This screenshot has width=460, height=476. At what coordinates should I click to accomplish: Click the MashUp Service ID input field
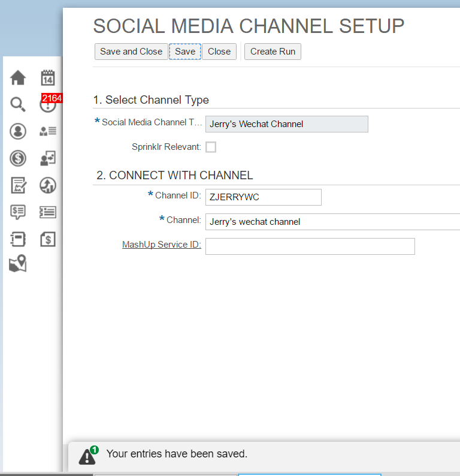tap(310, 246)
